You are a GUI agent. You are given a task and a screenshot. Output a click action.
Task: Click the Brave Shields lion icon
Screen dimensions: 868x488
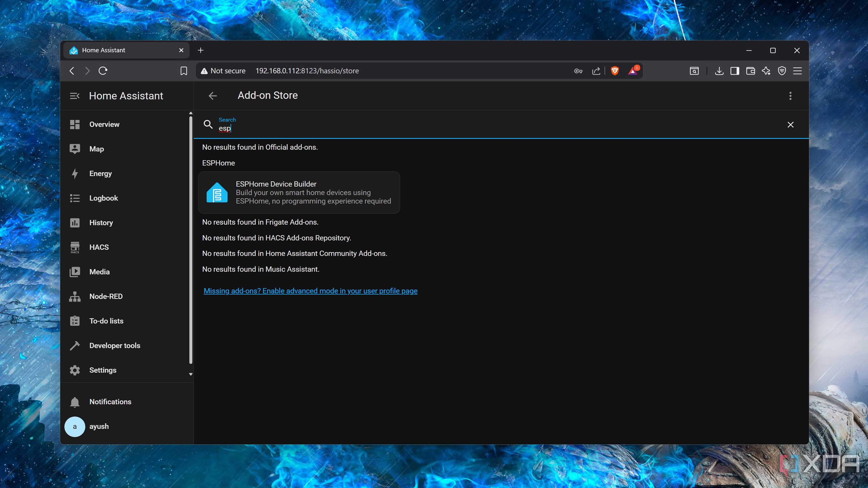615,71
